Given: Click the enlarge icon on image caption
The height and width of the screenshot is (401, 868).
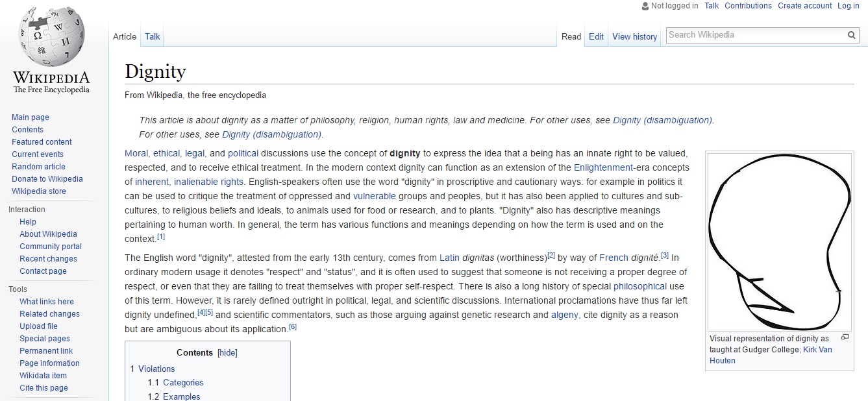Looking at the screenshot, I should click(x=845, y=337).
